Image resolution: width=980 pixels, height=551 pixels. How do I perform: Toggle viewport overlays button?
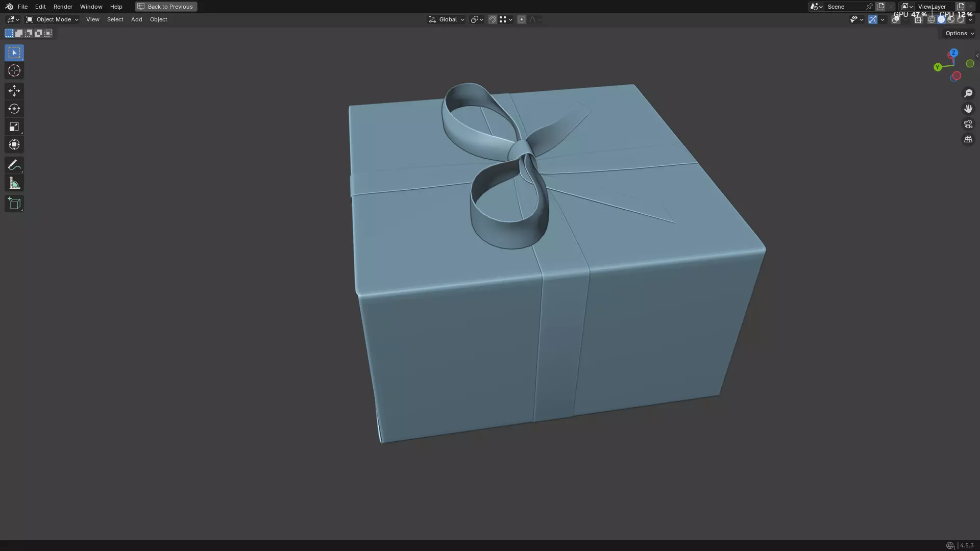point(896,19)
